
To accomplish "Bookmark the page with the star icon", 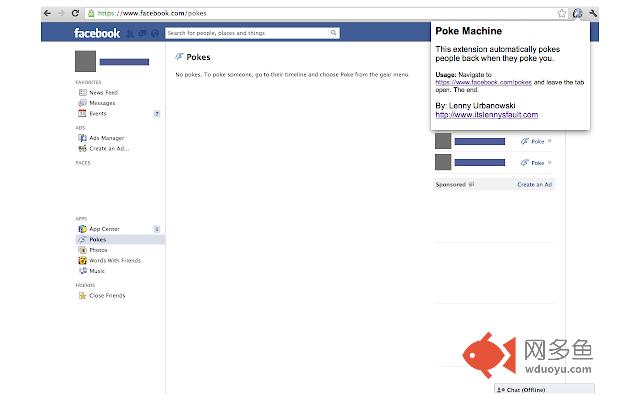I will [562, 13].
